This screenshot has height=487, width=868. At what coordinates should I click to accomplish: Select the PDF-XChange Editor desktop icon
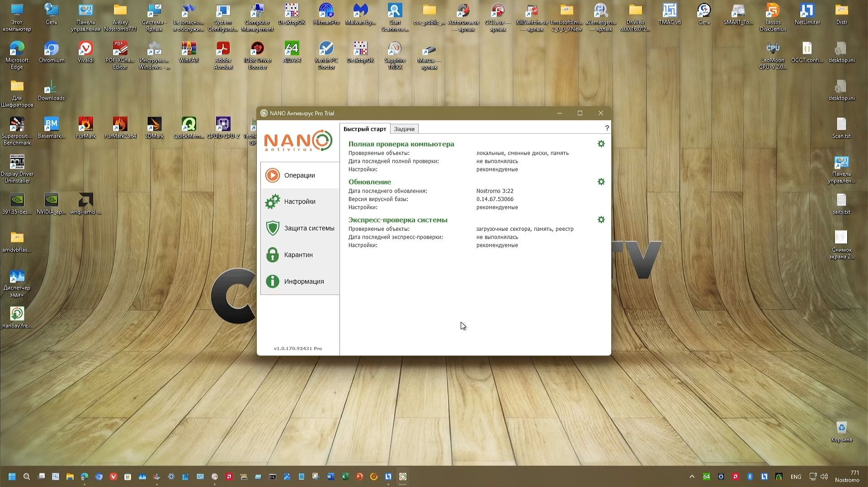click(120, 55)
